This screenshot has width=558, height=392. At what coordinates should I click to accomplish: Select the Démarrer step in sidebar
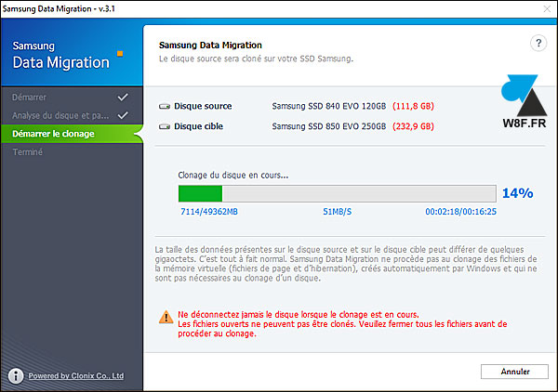(72, 97)
